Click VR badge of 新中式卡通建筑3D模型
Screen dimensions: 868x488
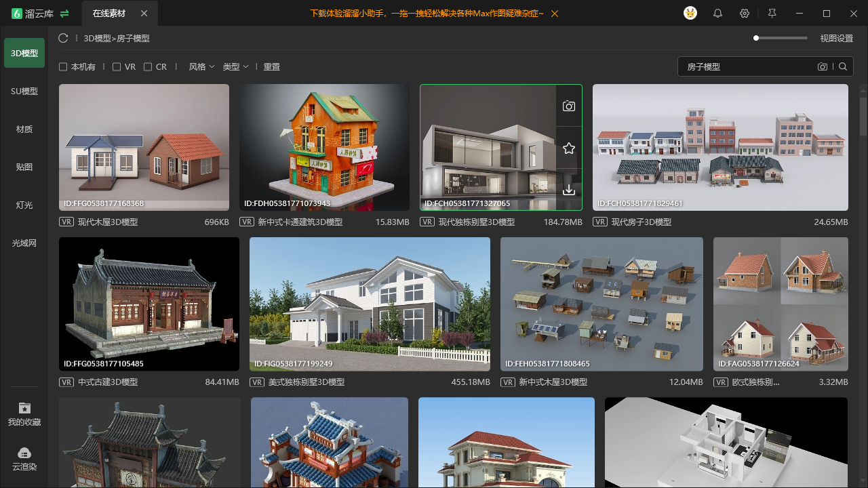(x=247, y=222)
